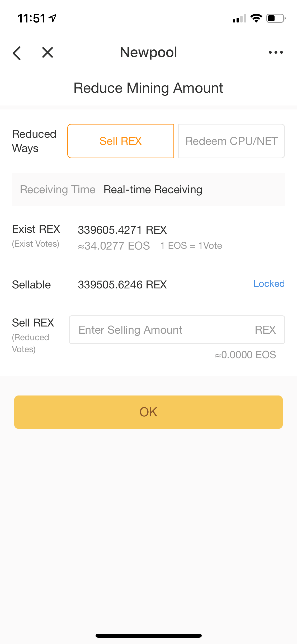Tap the Exist REX amount 339605.4271 REX
The image size is (297, 644).
[x=122, y=230]
